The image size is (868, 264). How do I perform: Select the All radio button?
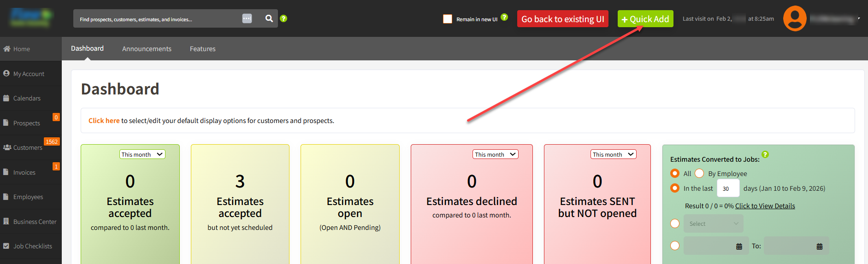(675, 173)
